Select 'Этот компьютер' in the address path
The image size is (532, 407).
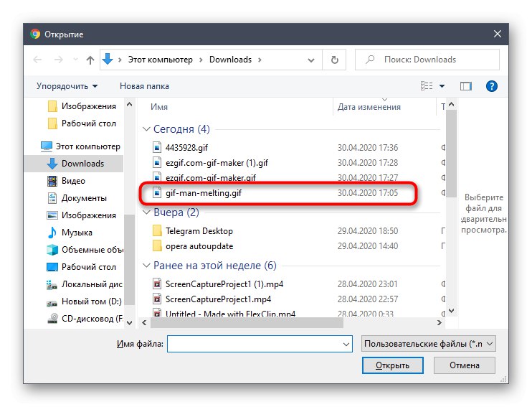click(x=160, y=60)
